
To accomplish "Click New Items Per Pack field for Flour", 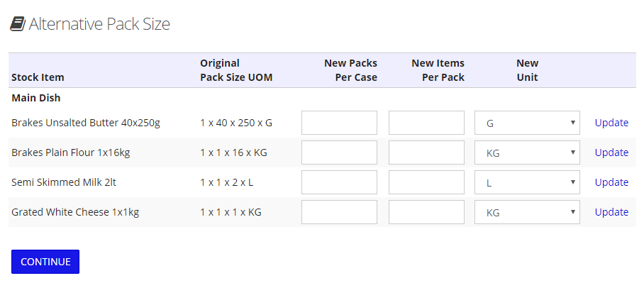I will pyautogui.click(x=426, y=152).
